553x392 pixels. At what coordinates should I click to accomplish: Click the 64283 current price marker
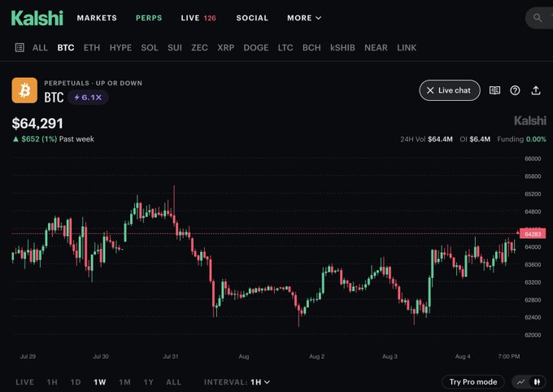pos(533,234)
